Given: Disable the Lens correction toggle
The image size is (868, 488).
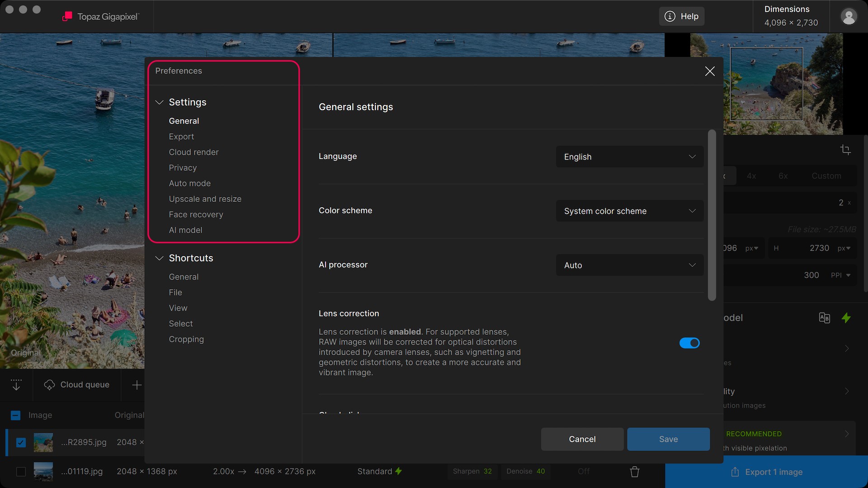Looking at the screenshot, I should point(689,343).
